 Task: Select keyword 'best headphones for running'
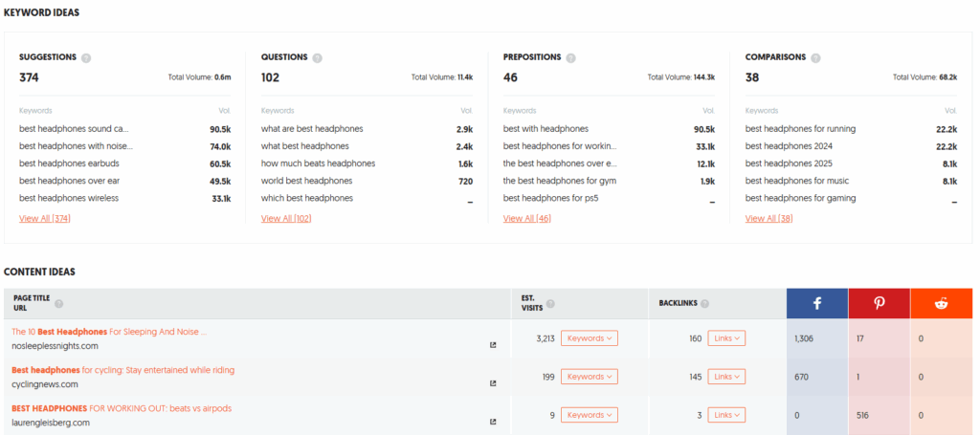pyautogui.click(x=801, y=128)
